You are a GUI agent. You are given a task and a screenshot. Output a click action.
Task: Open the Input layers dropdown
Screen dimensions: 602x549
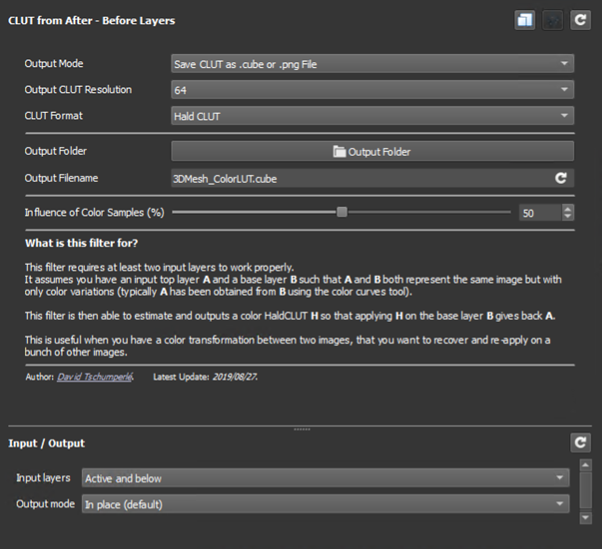(326, 478)
